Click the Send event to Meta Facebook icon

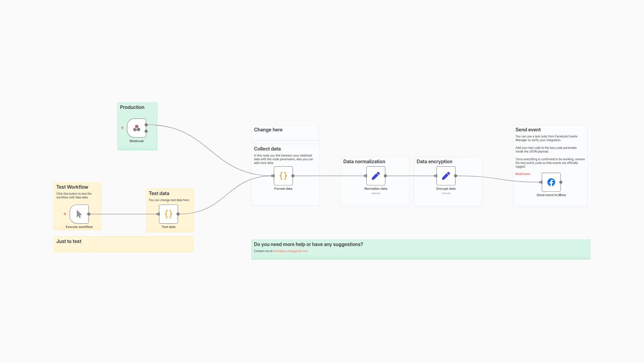click(x=551, y=182)
